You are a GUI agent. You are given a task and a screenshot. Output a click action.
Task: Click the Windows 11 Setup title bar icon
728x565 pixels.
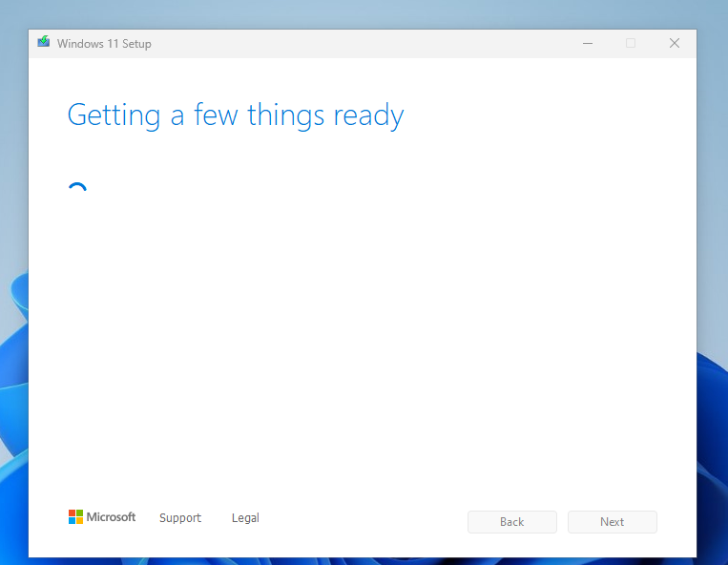[x=44, y=42]
